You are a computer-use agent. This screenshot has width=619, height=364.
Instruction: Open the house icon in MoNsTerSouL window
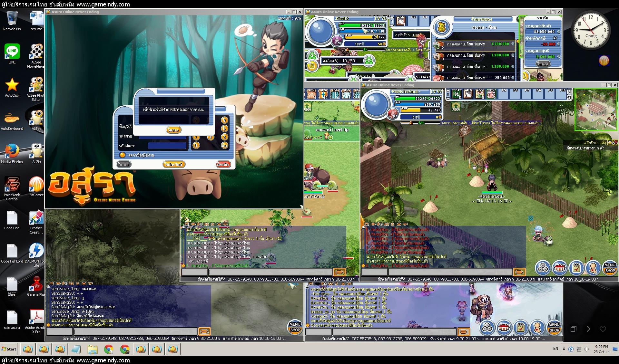point(560,268)
